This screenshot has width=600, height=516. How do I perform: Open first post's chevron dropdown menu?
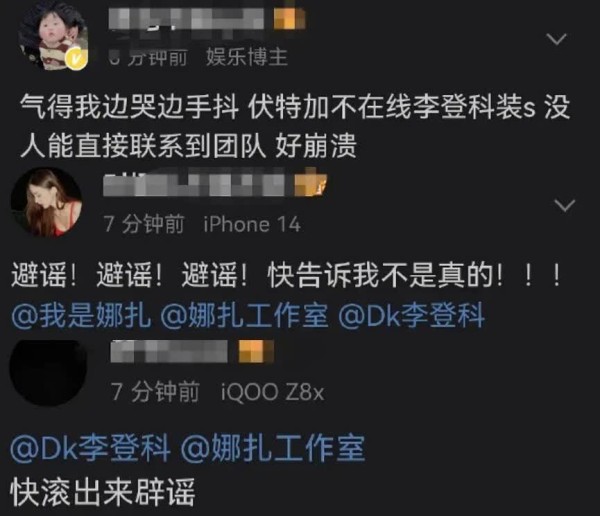(x=556, y=39)
